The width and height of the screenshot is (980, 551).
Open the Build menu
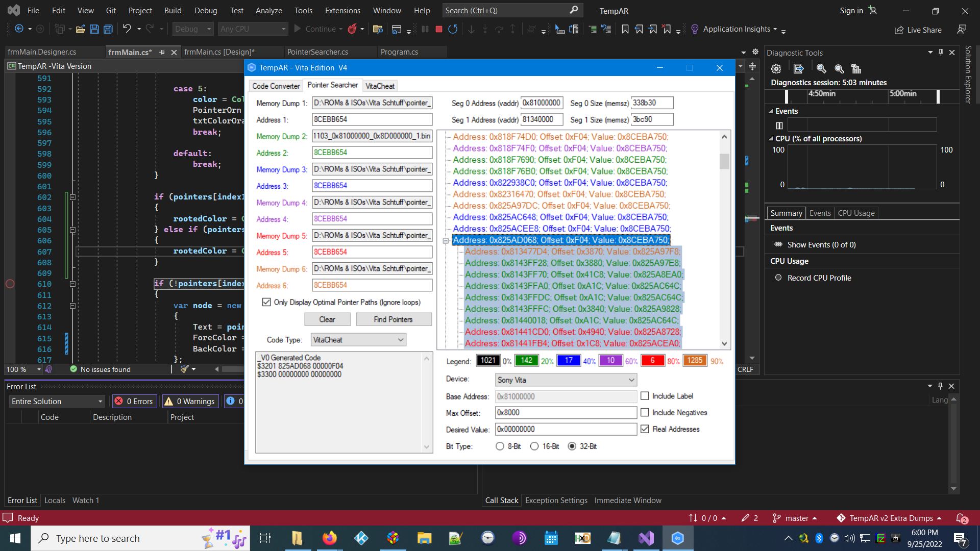[x=173, y=11]
